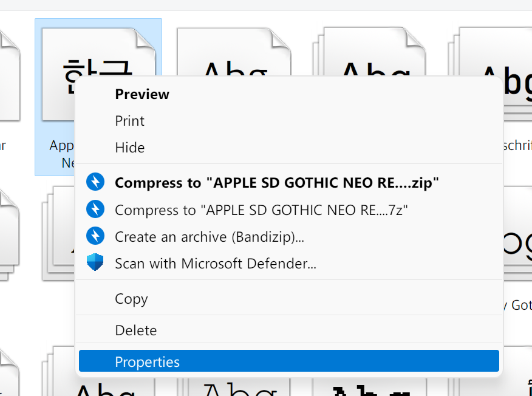Click Hide in the context menu
The width and height of the screenshot is (532, 396).
click(288, 148)
